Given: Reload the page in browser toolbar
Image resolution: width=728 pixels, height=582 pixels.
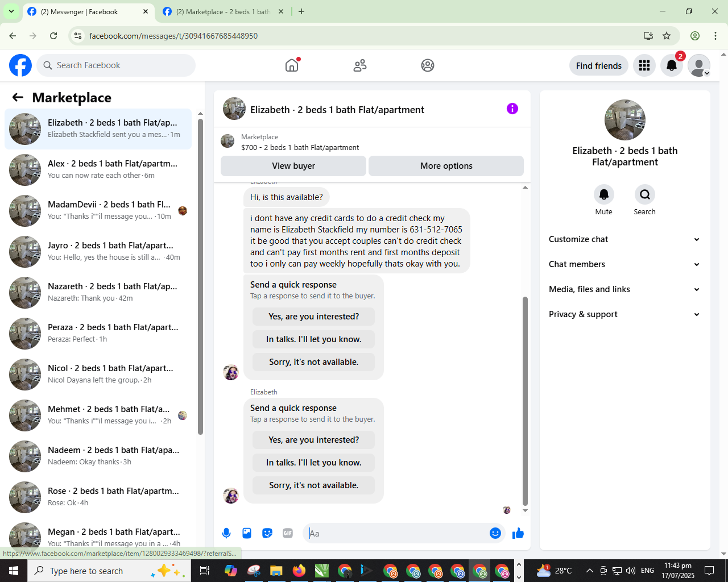Looking at the screenshot, I should (53, 36).
